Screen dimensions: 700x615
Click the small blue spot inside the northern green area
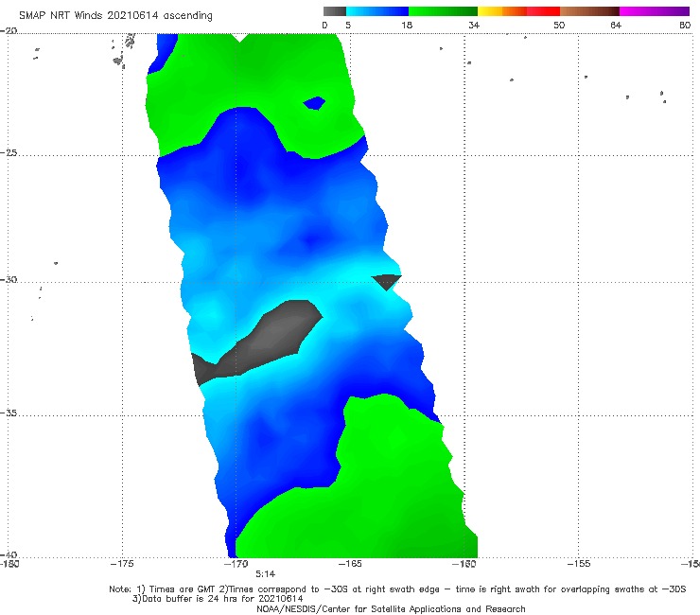(314, 103)
